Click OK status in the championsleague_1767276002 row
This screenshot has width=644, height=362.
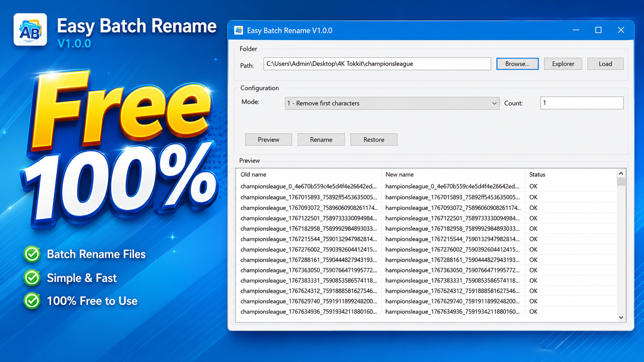(x=533, y=249)
